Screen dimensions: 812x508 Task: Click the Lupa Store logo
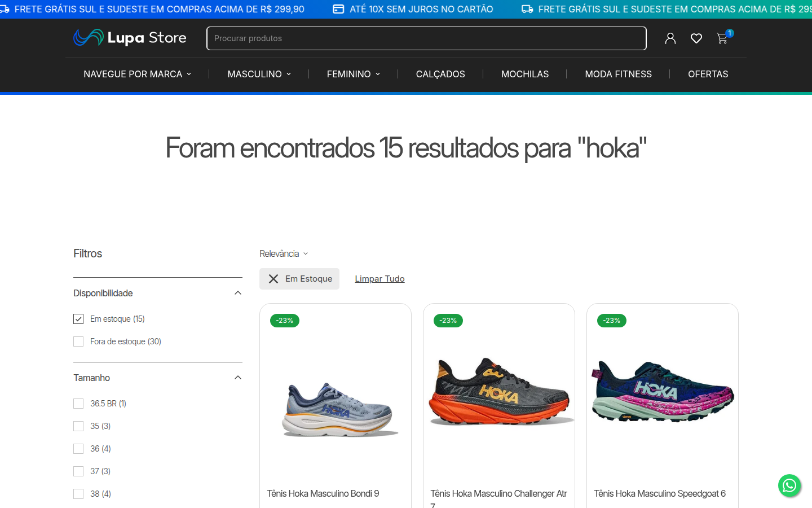point(130,38)
